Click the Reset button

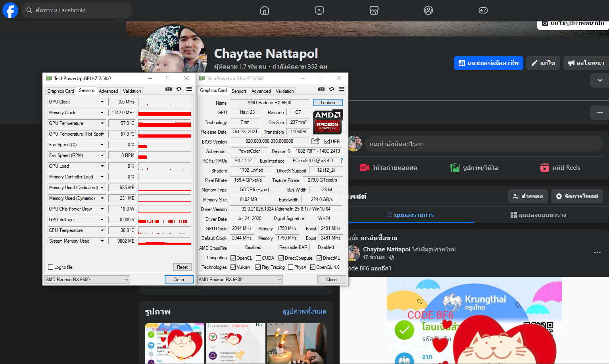click(x=182, y=267)
